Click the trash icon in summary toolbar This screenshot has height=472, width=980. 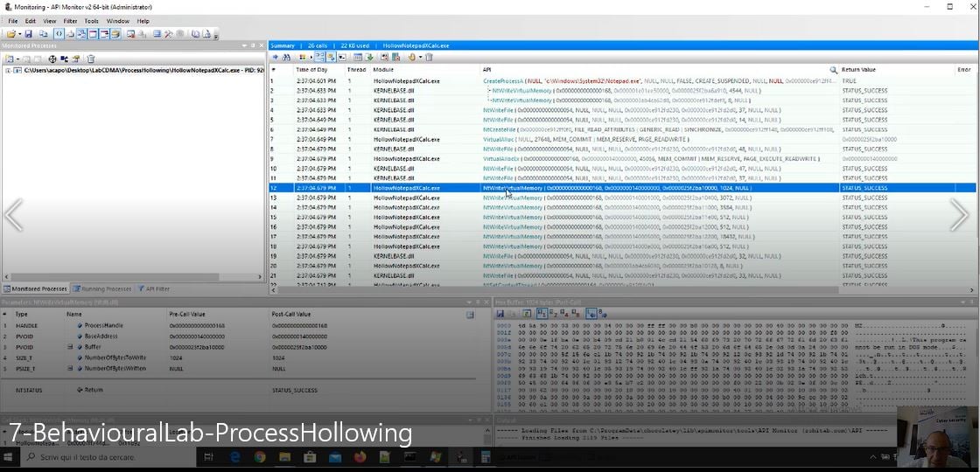(x=429, y=58)
